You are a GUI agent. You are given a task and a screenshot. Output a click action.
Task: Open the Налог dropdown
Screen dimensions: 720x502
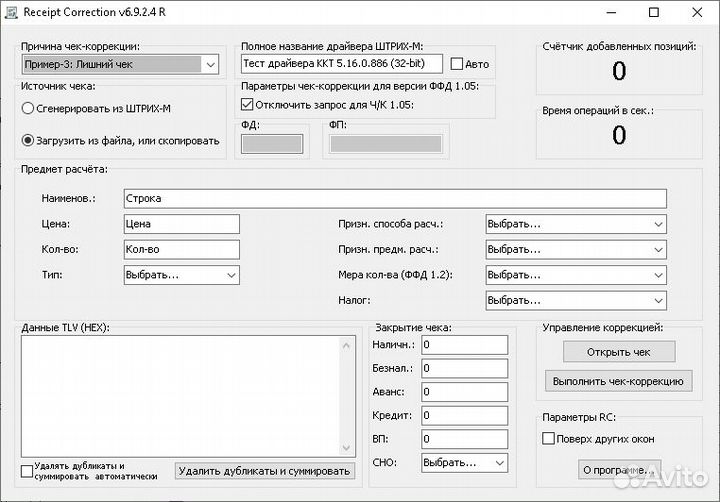pos(576,300)
